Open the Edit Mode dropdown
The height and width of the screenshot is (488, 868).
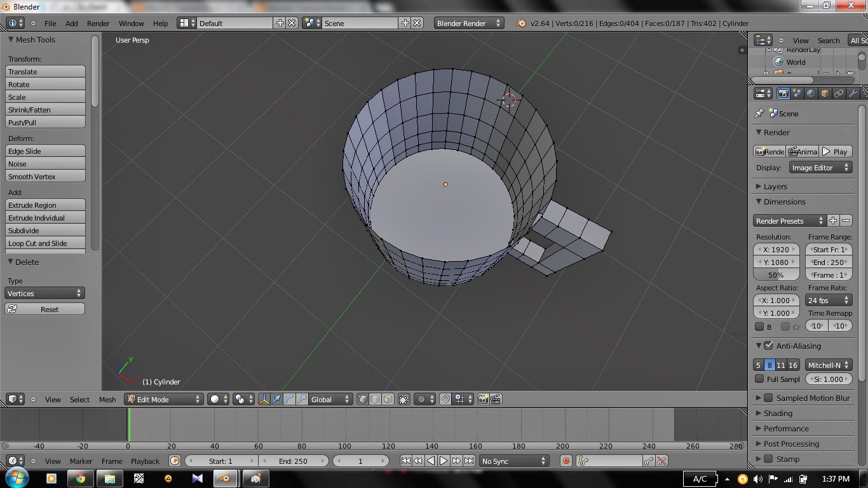164,399
